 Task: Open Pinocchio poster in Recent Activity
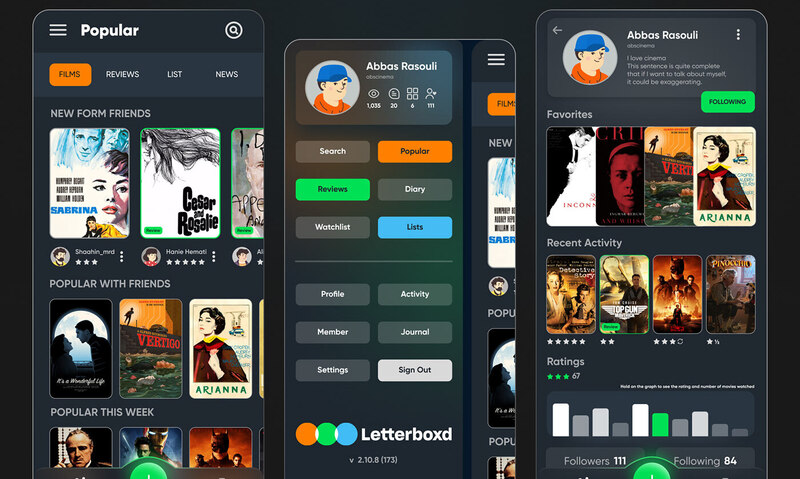(731, 294)
